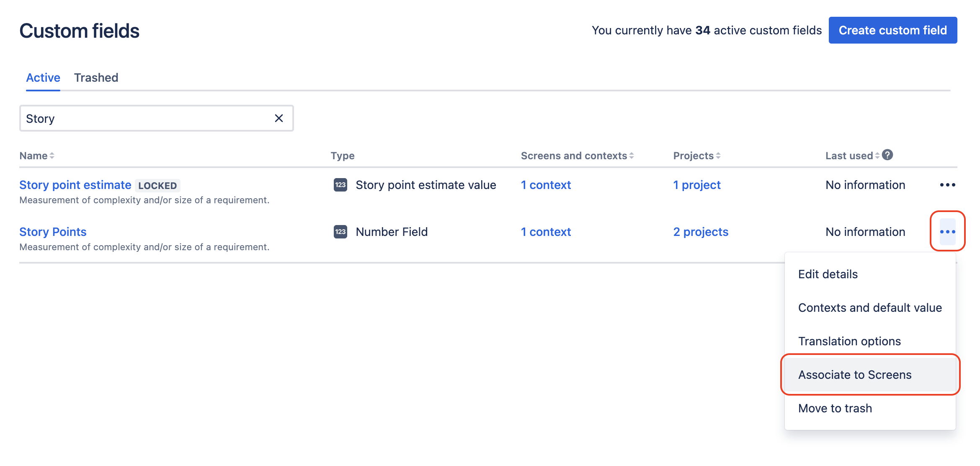The height and width of the screenshot is (466, 980).
Task: Click 123 icon beside Story point estimate value
Action: pos(340,185)
